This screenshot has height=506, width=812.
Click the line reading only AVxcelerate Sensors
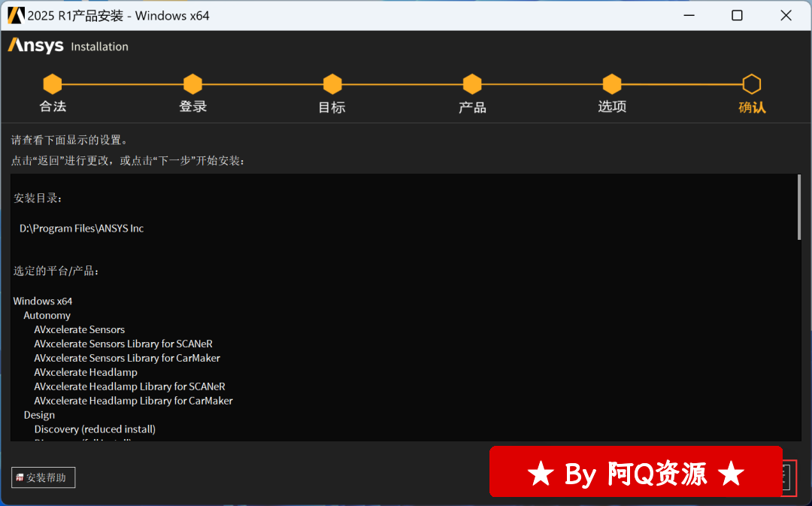coord(79,329)
